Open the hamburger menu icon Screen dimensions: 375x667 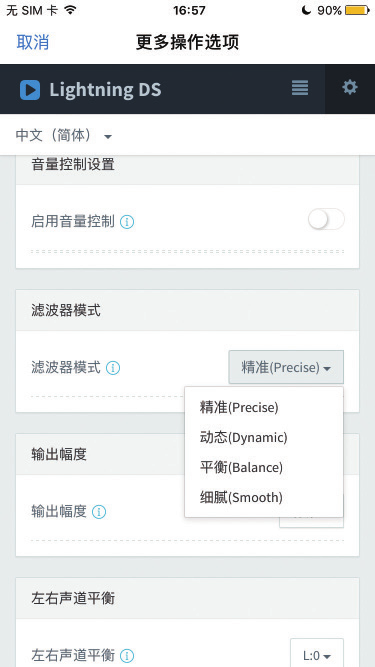[300, 88]
